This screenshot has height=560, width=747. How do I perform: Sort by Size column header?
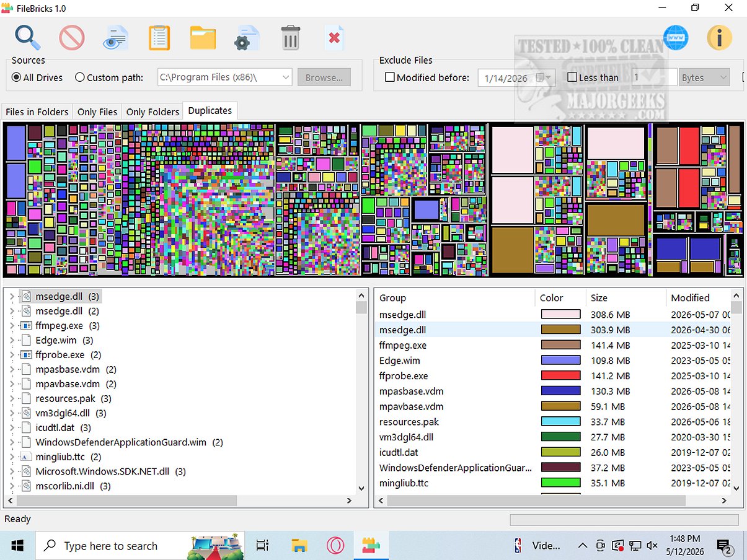pyautogui.click(x=625, y=297)
